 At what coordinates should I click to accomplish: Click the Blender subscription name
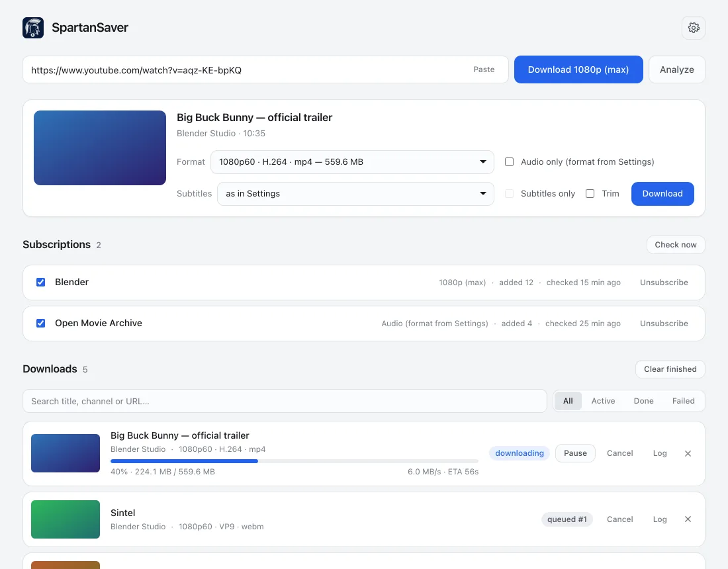pyautogui.click(x=71, y=282)
